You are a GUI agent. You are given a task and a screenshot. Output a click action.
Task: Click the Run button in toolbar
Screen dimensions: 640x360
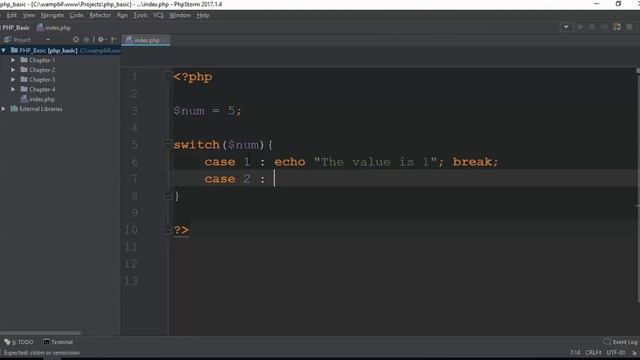pyautogui.click(x=580, y=27)
